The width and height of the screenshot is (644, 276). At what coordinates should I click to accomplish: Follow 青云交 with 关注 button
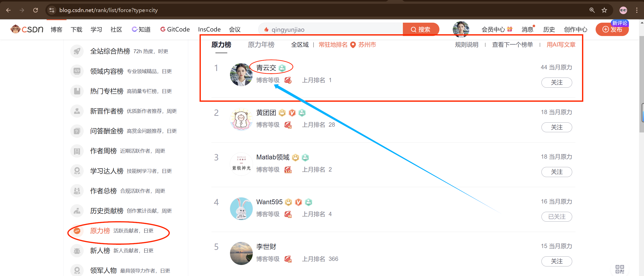tap(557, 83)
